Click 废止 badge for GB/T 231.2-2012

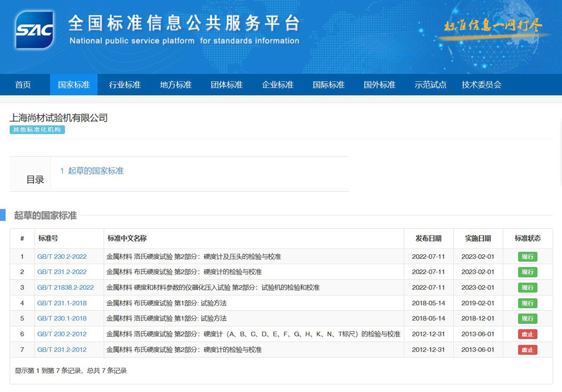click(x=528, y=350)
